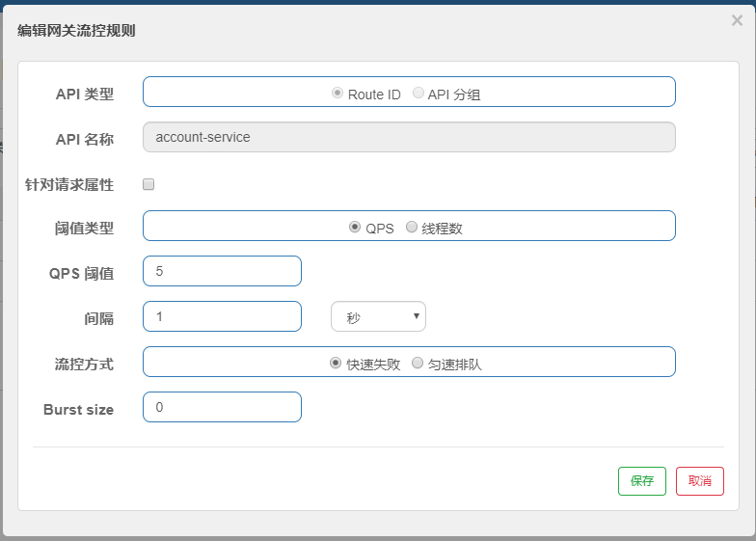This screenshot has width=756, height=541.
Task: Click the account-service API name field
Action: (x=409, y=137)
